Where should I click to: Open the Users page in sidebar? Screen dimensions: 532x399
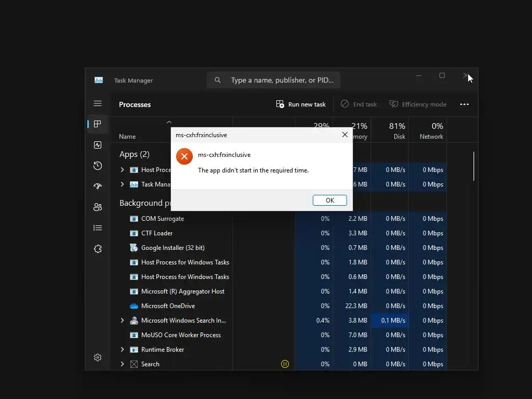pos(98,207)
